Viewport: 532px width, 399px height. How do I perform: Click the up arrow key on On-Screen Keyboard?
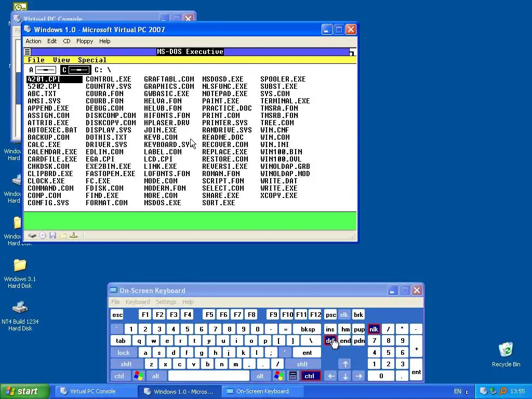(345, 364)
